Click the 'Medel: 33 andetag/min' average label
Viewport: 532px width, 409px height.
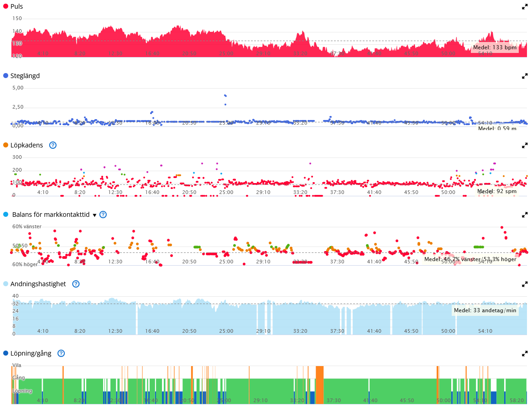click(485, 310)
